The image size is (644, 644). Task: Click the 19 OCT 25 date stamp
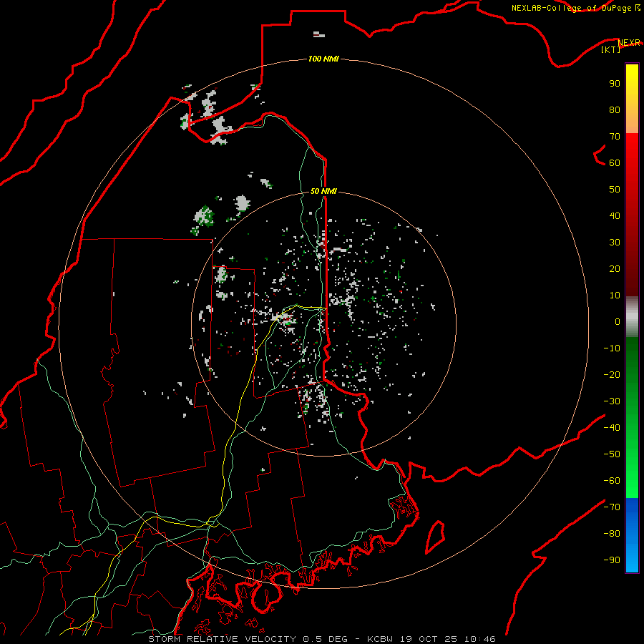pyautogui.click(x=429, y=639)
